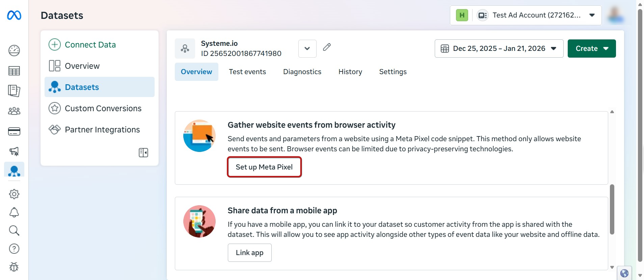Open the Test Ad Account dropdown
Viewport: 644px width, 280px height.
(x=526, y=15)
